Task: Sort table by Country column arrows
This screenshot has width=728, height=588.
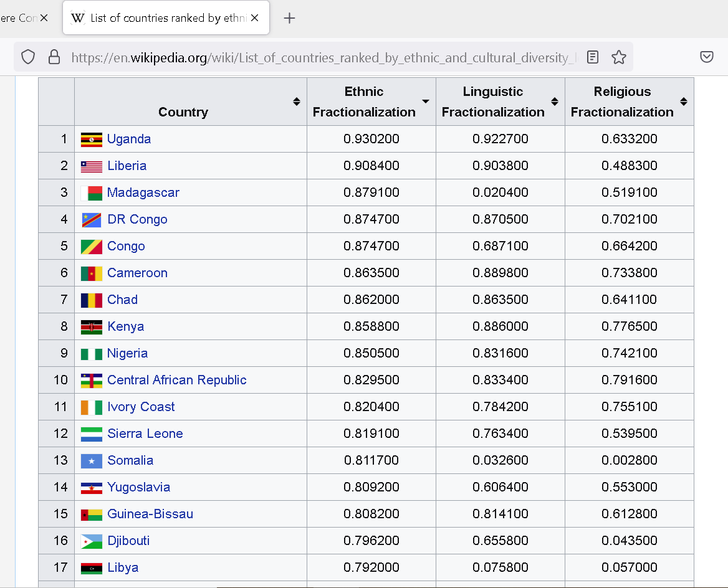Action: (297, 102)
